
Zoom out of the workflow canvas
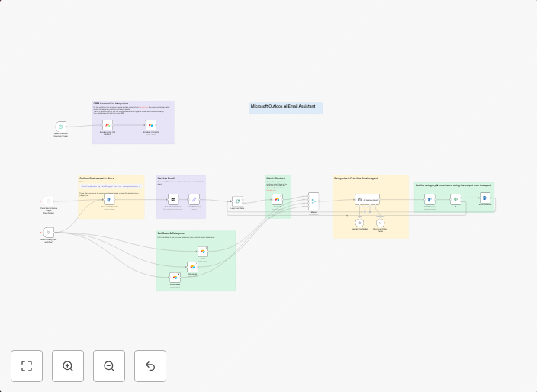point(109,366)
